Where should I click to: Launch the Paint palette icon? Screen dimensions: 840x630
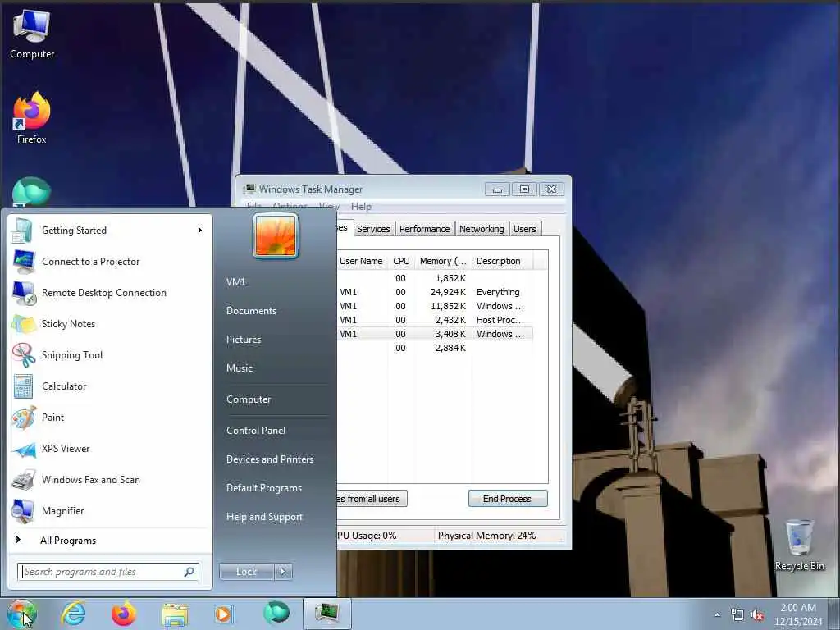coord(24,418)
